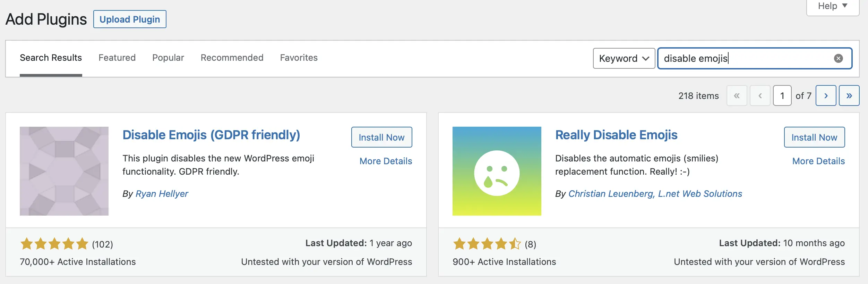Viewport: 868px width, 284px height.
Task: Click the previous page arrow button
Action: point(760,95)
